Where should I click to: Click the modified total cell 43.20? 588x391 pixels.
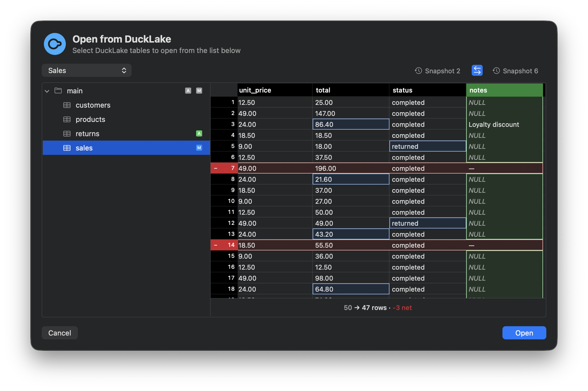click(351, 234)
